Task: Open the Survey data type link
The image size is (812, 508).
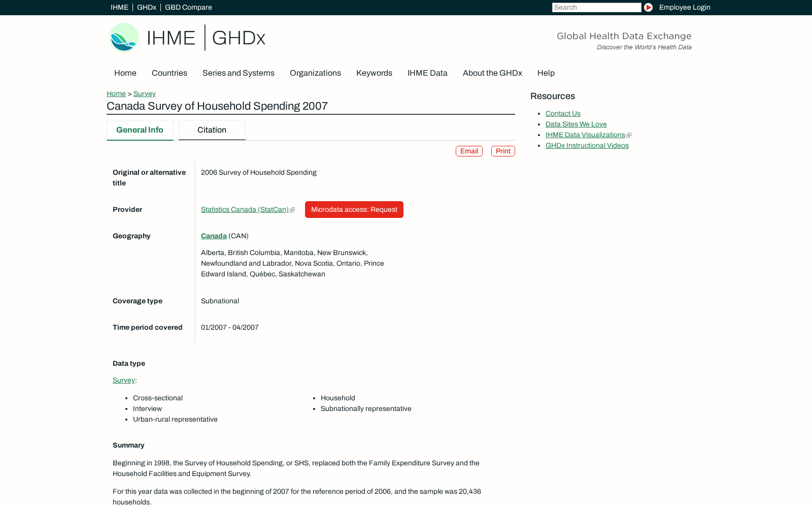Action: pos(124,380)
